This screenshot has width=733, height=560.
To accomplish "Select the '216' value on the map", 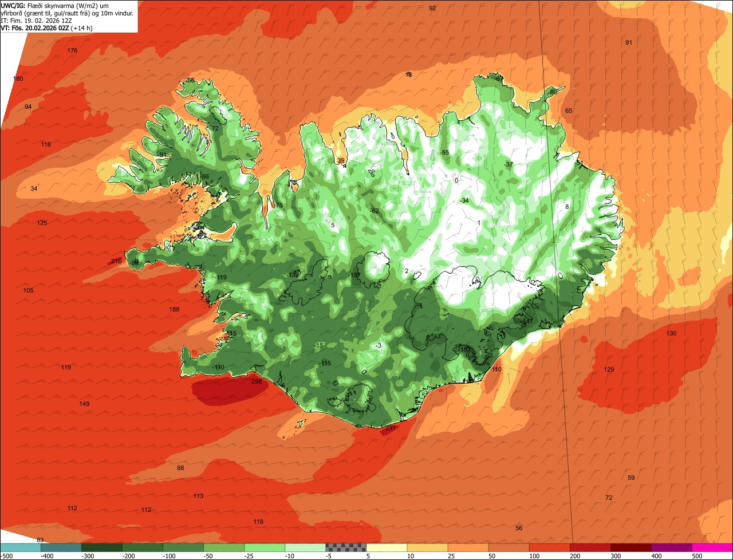I will (116, 261).
